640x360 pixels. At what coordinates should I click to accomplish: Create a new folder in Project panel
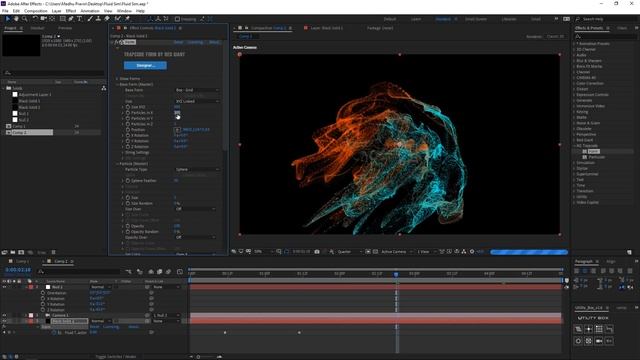click(x=13, y=252)
